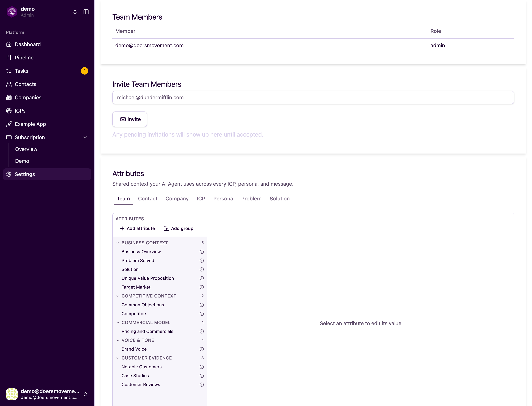The width and height of the screenshot is (532, 406).
Task: Switch to the Company attributes tab
Action: click(177, 199)
